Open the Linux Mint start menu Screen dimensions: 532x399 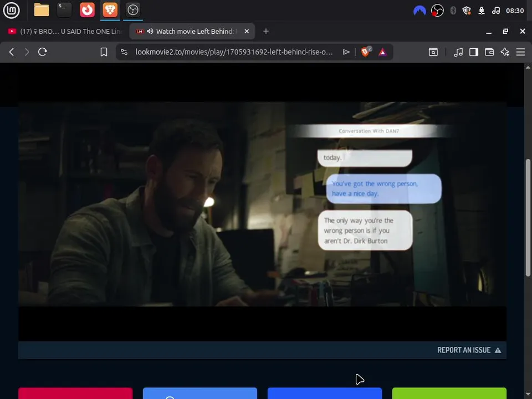[11, 10]
